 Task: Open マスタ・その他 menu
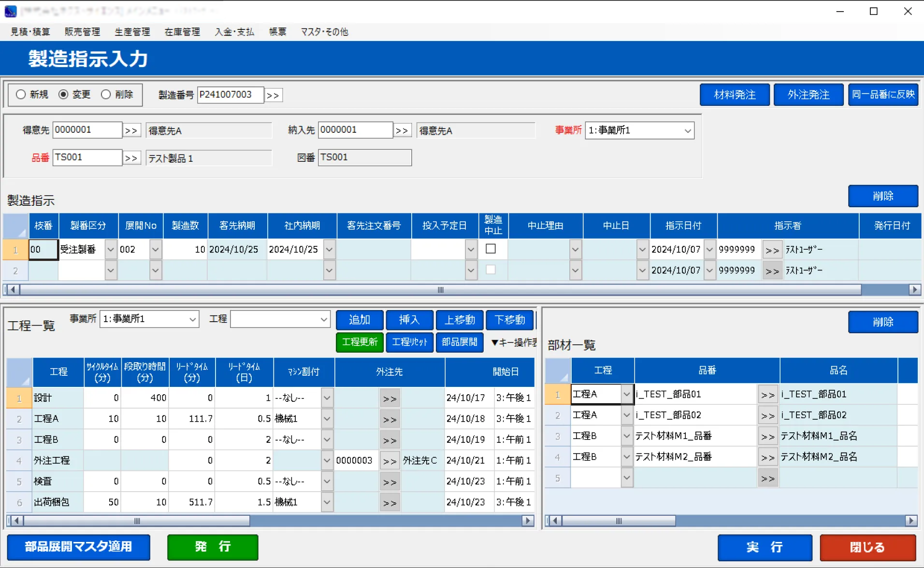click(324, 32)
